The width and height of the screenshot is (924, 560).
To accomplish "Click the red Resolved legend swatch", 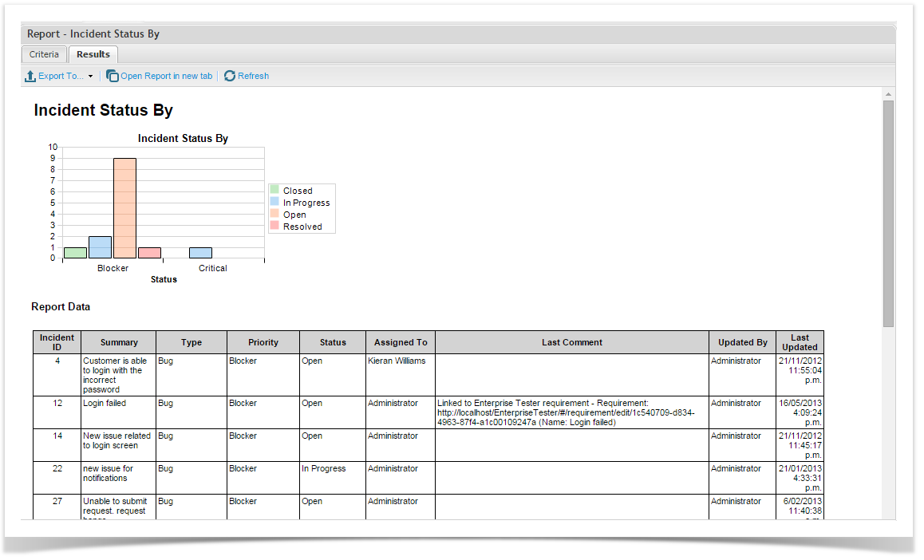I will coord(274,227).
